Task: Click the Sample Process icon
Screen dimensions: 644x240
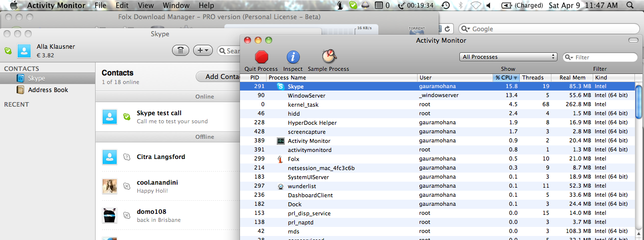Action: click(x=329, y=57)
